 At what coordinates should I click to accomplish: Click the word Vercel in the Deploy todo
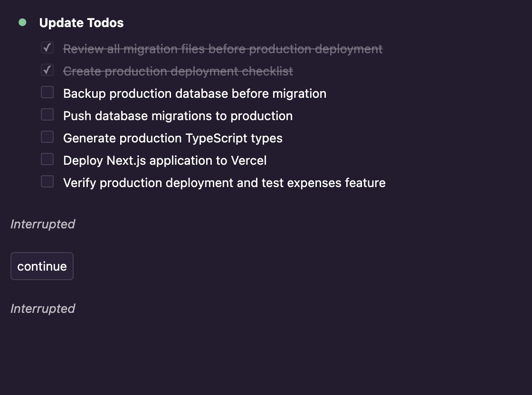click(248, 160)
